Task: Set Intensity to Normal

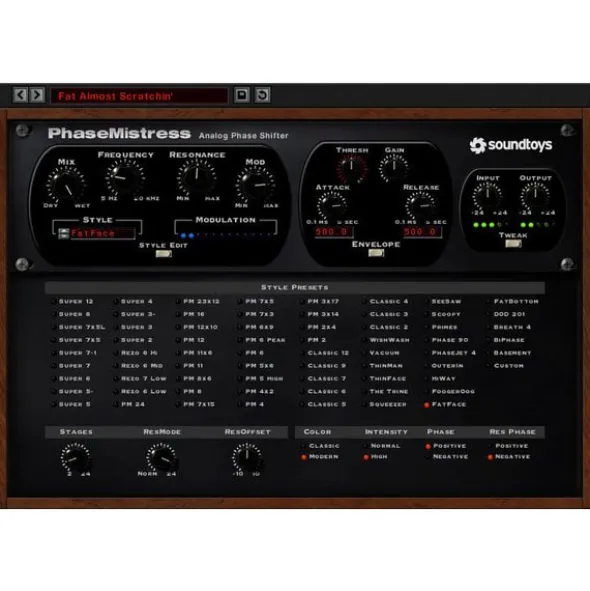Action: click(x=382, y=446)
